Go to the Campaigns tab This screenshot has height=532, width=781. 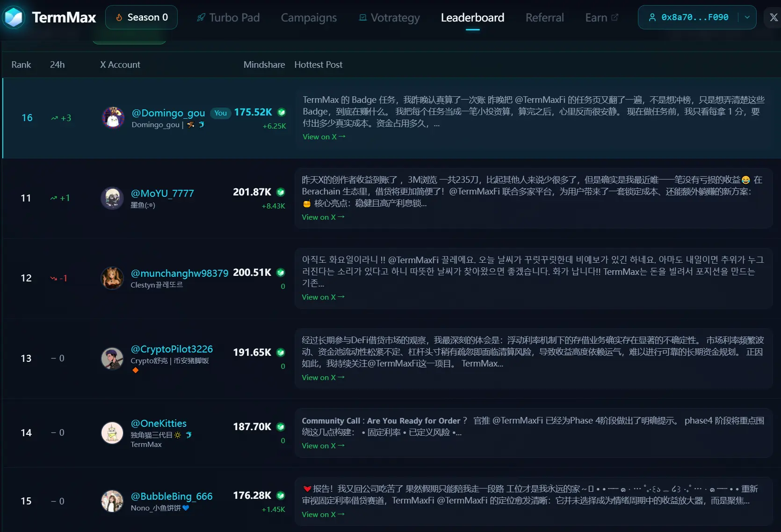(309, 18)
